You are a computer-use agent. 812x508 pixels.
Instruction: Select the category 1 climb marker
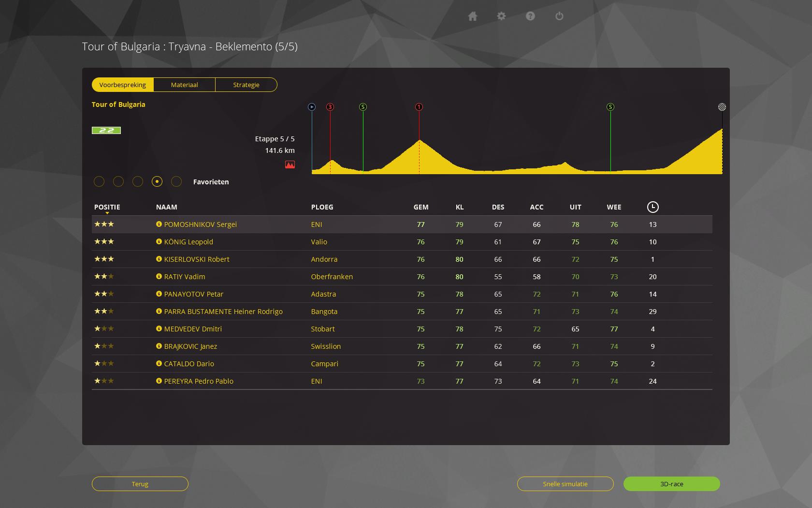point(419,107)
